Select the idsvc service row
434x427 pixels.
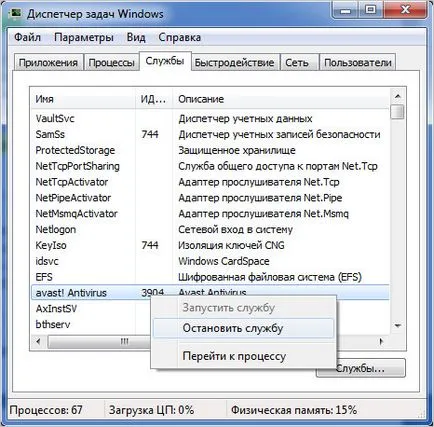(x=210, y=261)
